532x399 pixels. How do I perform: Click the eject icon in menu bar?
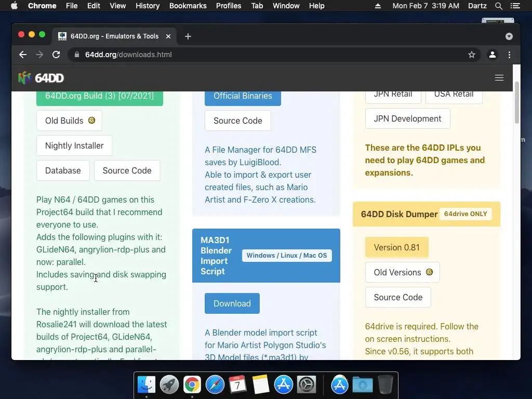point(378,6)
